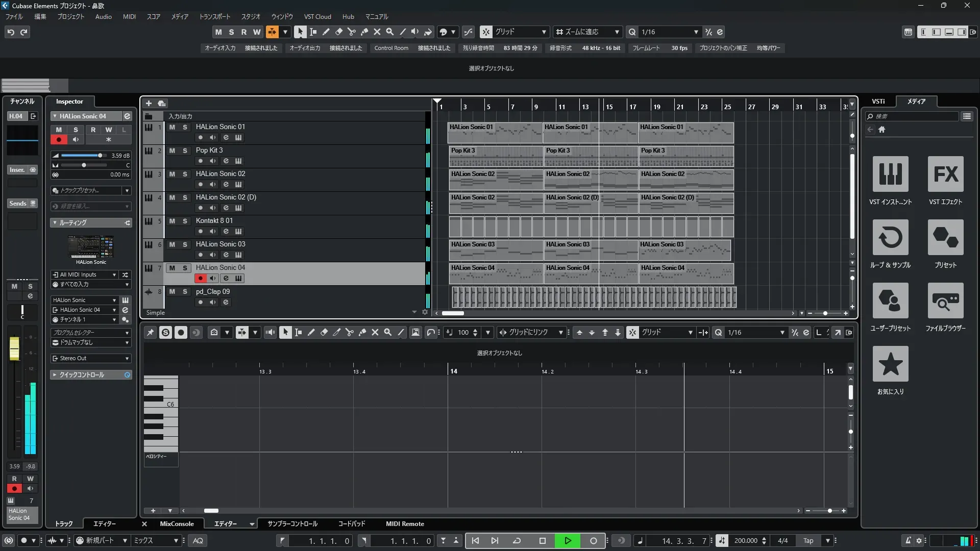Select the Glue tool in main toolbar
The width and height of the screenshot is (980, 551).
(x=364, y=32)
